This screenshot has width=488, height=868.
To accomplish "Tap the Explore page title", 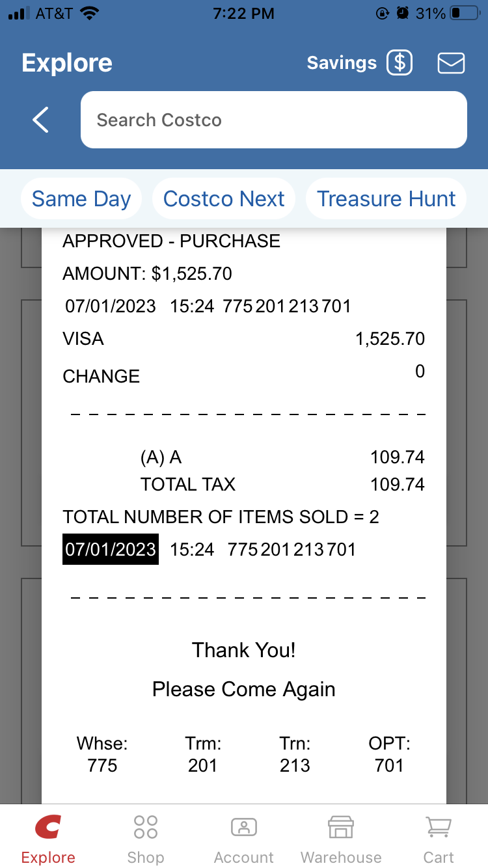I will pyautogui.click(x=67, y=63).
